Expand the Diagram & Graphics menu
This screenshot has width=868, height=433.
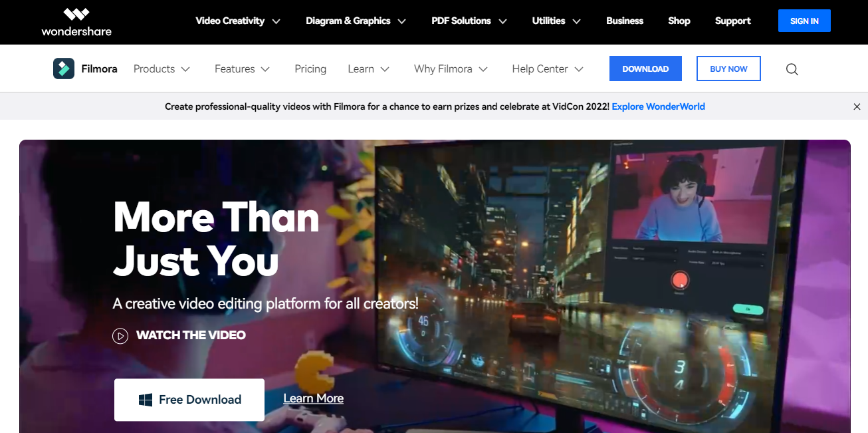[x=356, y=21]
